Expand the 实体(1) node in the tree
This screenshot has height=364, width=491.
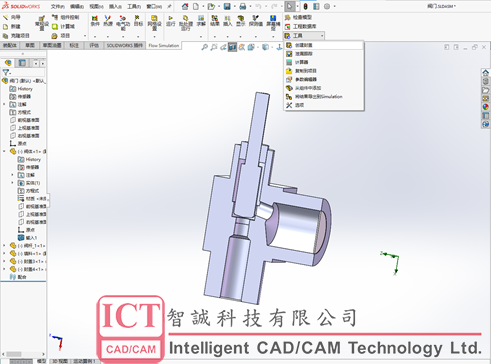13,183
